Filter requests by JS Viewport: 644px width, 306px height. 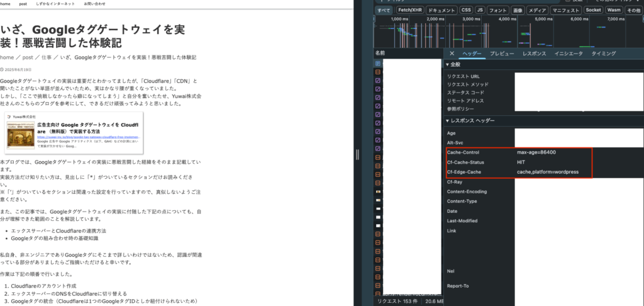point(480,10)
